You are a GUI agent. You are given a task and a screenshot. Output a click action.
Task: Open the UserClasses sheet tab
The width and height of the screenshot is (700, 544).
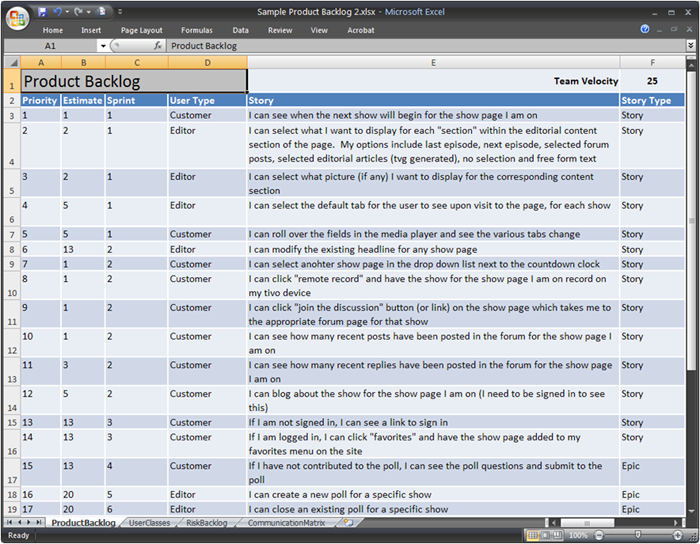(x=149, y=522)
